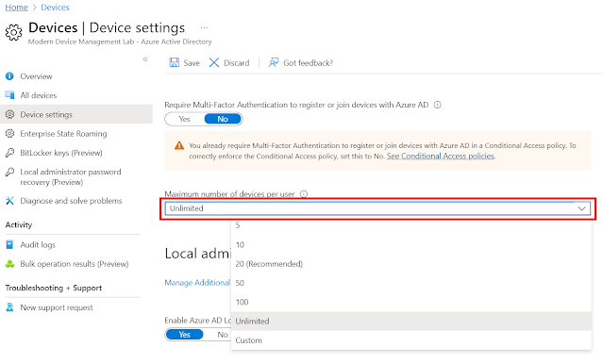Viewport: 603px width, 364px height.
Task: Click the Device settings gear icon in sidebar
Action: [x=9, y=114]
